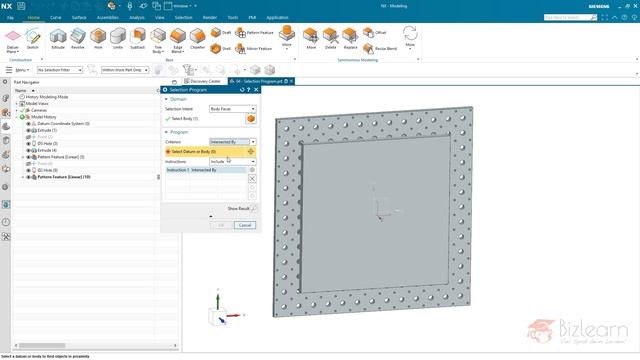
Task: Select Instruction 1 Intersected By row
Action: [x=206, y=170]
